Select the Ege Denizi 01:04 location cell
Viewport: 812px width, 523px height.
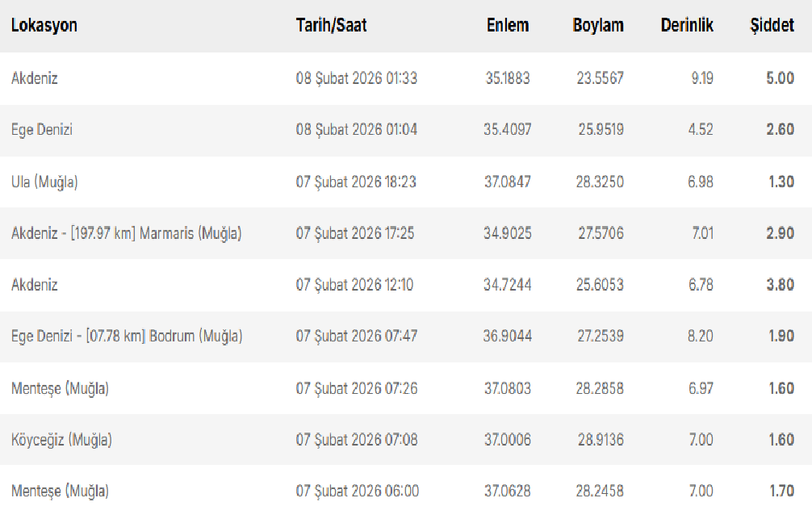(x=42, y=129)
